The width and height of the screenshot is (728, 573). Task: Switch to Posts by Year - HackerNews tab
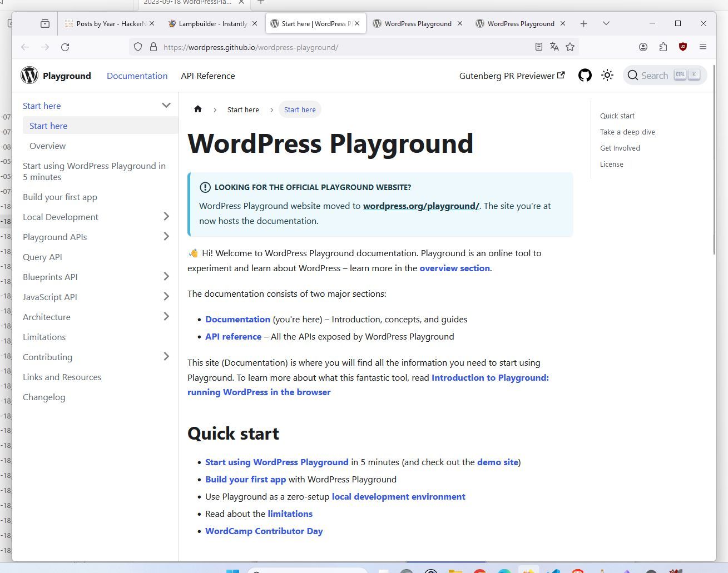click(110, 23)
